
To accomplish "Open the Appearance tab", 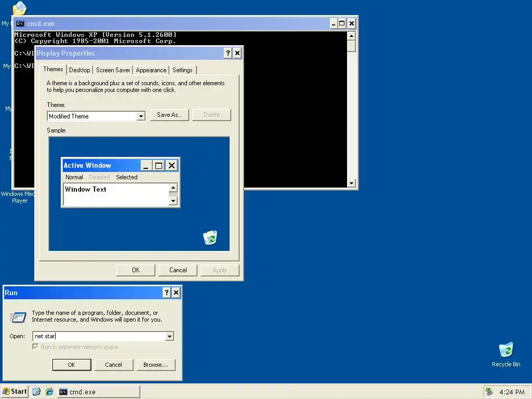I will pos(151,70).
